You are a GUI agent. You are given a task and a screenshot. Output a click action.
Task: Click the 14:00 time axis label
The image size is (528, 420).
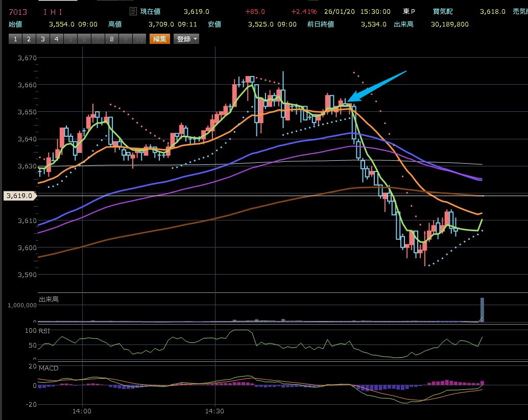(82, 410)
